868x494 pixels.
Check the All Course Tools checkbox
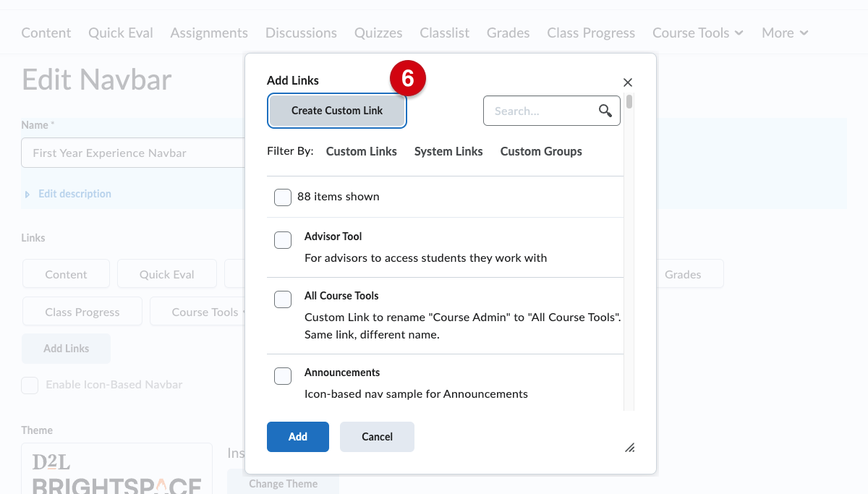click(283, 299)
